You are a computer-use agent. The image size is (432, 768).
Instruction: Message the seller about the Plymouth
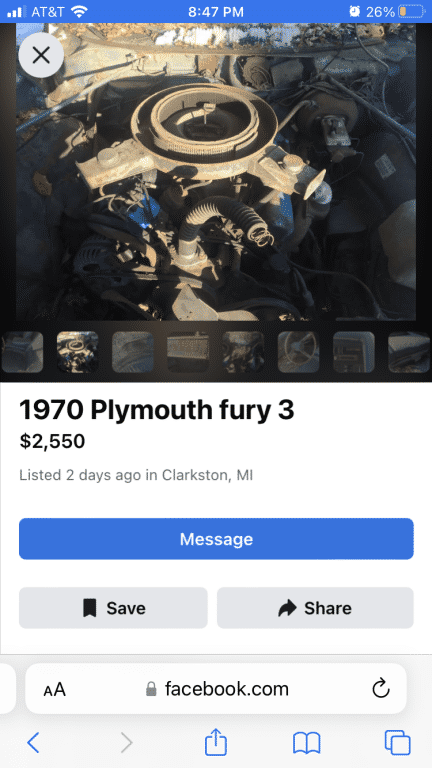[x=216, y=539]
